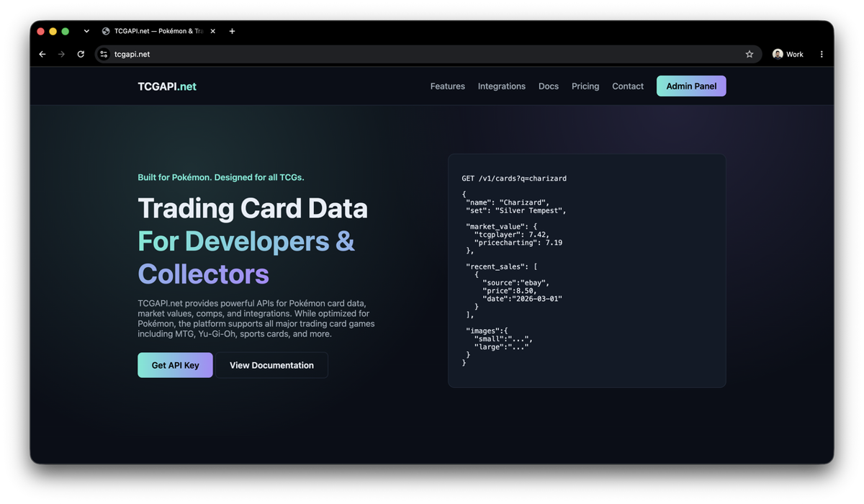This screenshot has width=864, height=504.
Task: Click the View Documentation button
Action: tap(271, 365)
